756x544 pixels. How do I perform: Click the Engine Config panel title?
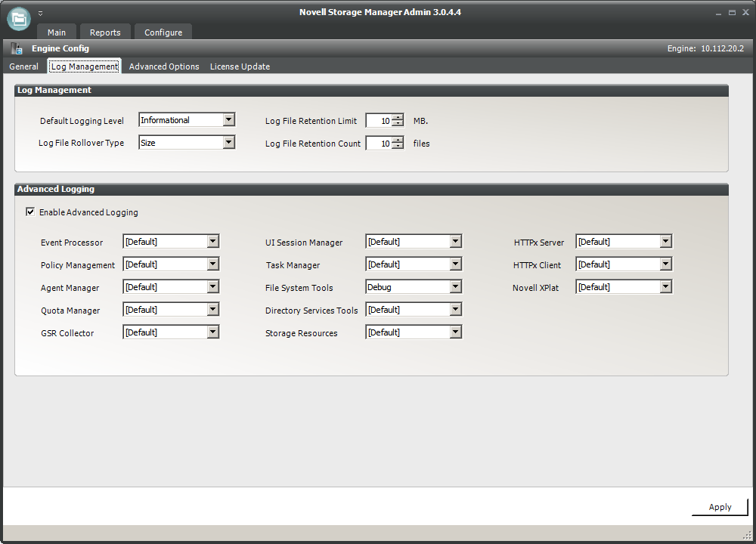pos(60,48)
